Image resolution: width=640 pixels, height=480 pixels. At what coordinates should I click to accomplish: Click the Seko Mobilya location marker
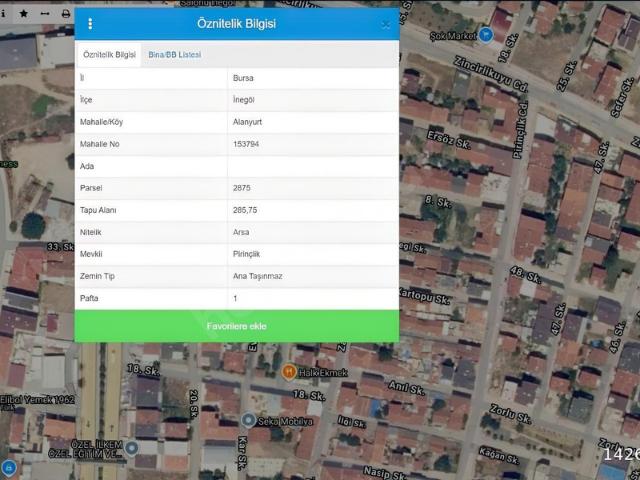pos(248,420)
